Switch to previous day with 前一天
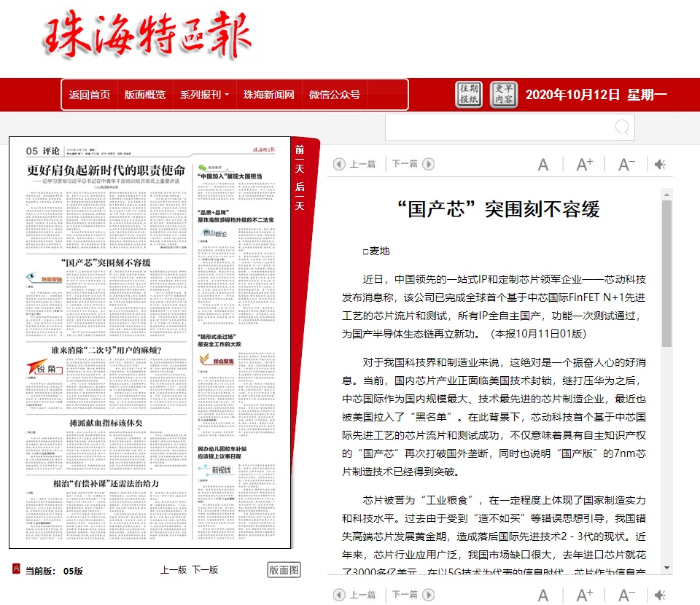The width and height of the screenshot is (700, 605). pos(300,160)
